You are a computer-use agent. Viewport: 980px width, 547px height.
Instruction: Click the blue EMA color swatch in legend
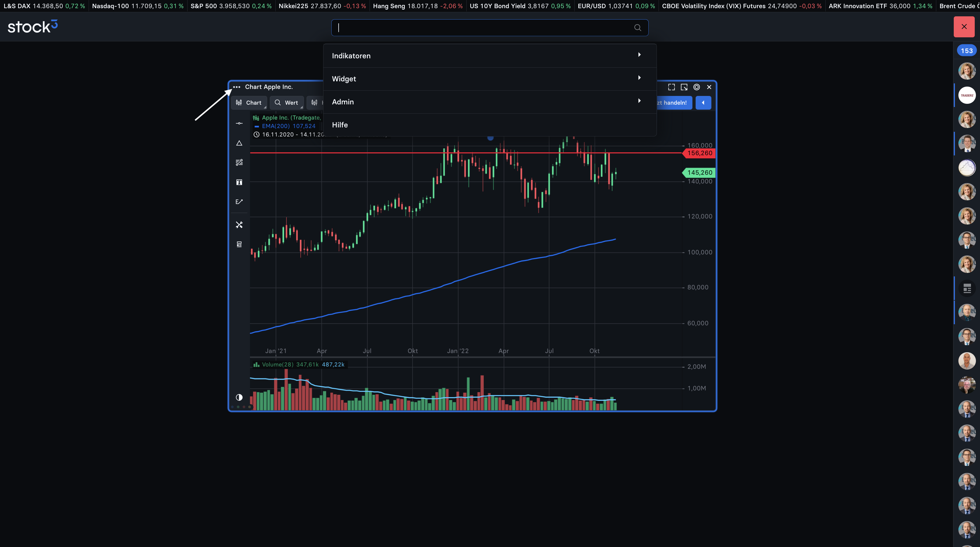point(257,126)
